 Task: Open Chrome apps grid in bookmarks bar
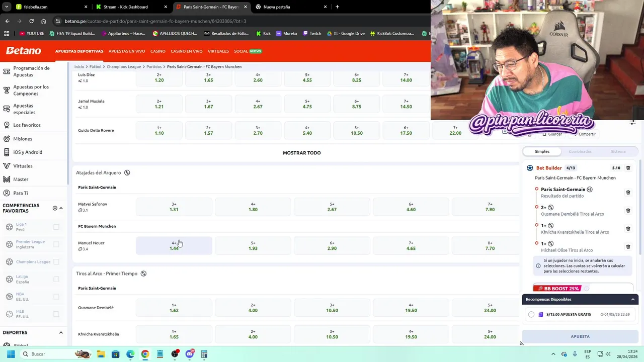coord(7,34)
